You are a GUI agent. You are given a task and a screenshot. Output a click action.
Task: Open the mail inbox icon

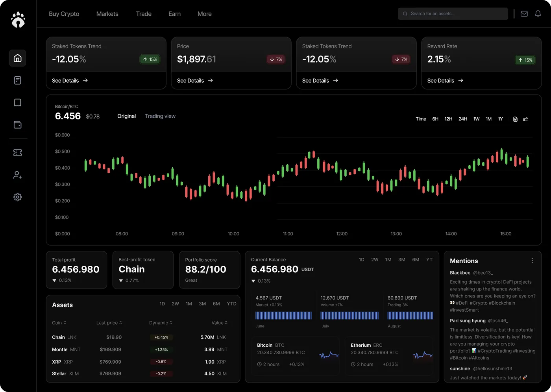[524, 14]
